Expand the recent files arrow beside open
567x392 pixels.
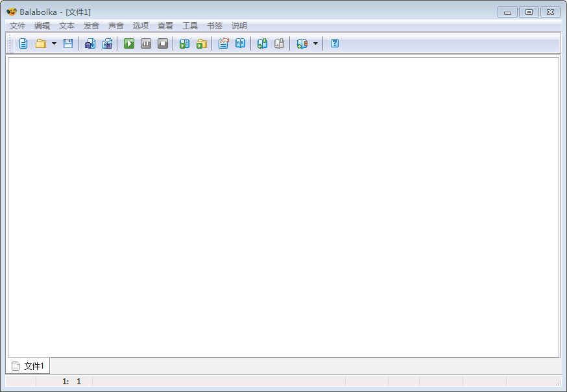tap(54, 43)
